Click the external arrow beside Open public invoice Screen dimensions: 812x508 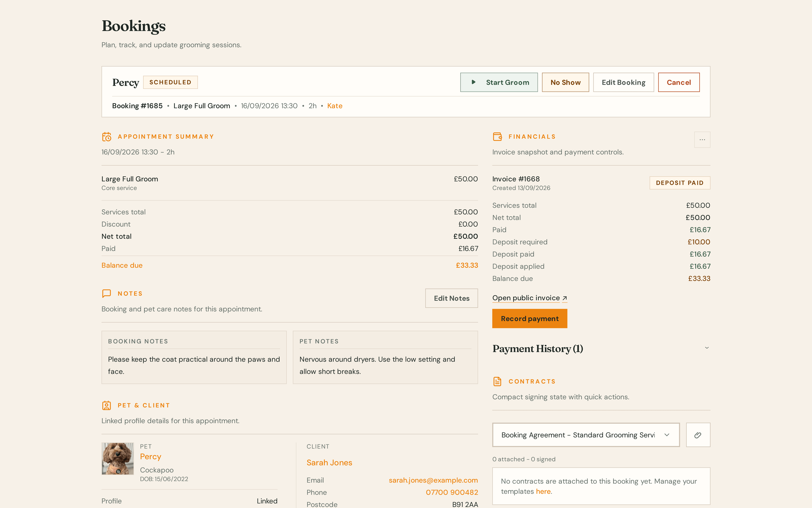coord(565,298)
